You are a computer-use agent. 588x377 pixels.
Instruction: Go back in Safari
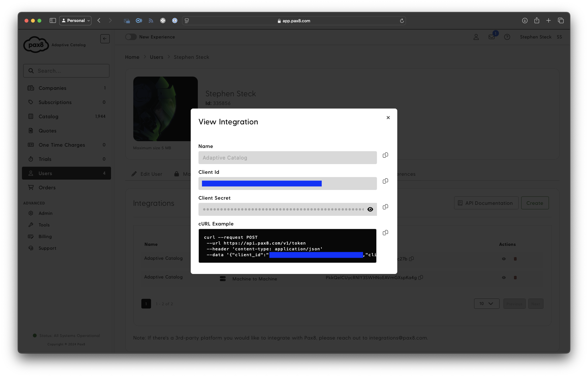[99, 21]
